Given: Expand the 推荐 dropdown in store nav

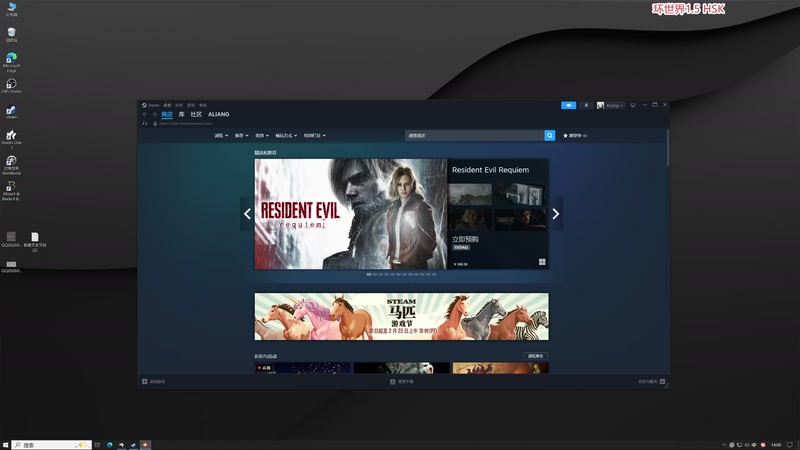Looking at the screenshot, I should click(x=241, y=136).
